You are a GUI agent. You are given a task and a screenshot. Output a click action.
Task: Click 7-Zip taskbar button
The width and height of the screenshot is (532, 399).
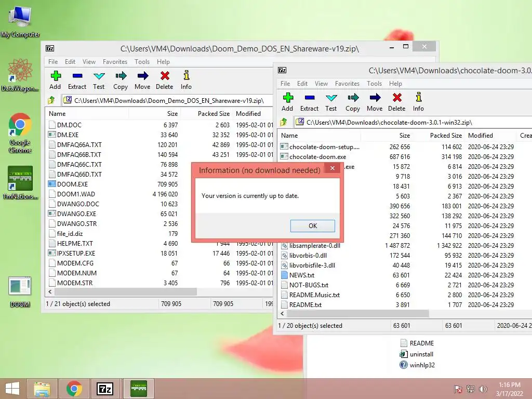pos(104,389)
